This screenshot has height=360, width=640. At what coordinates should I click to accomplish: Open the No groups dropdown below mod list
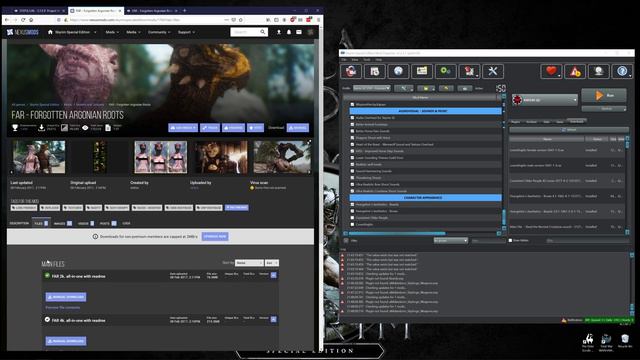tap(451, 240)
